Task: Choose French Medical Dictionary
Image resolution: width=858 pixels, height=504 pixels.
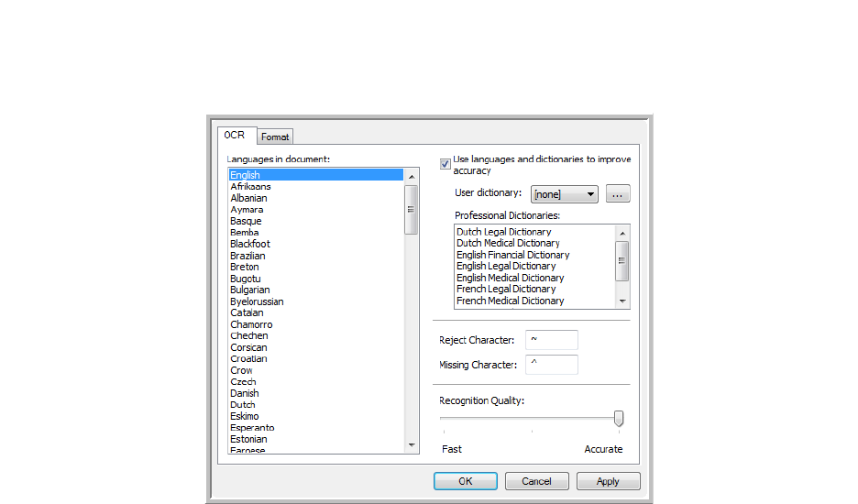Action: pyautogui.click(x=535, y=301)
